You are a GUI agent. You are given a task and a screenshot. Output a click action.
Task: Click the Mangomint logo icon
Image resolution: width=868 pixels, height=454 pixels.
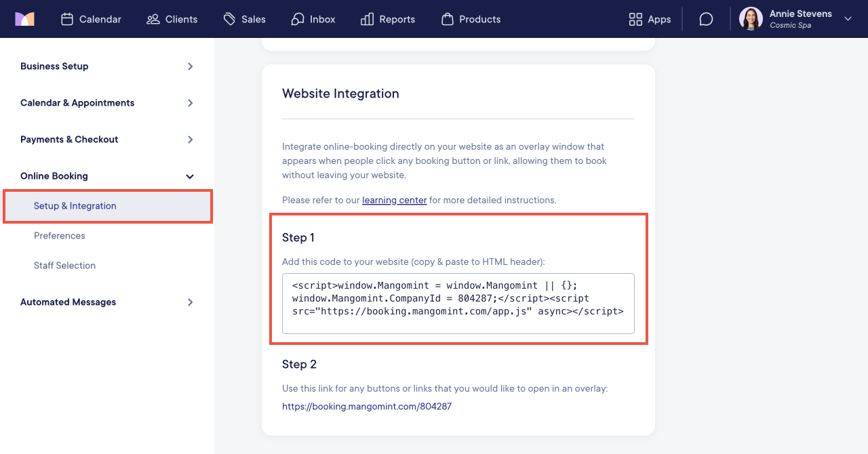(x=24, y=19)
